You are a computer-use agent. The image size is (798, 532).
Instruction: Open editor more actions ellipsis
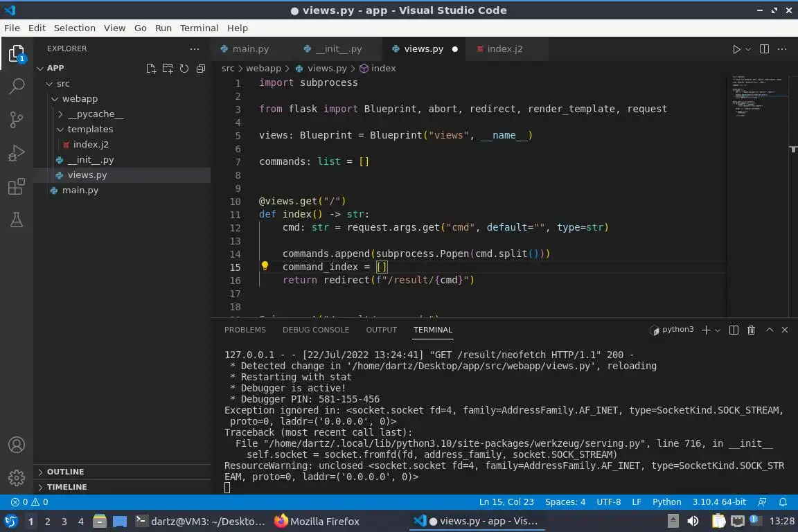tap(782, 49)
